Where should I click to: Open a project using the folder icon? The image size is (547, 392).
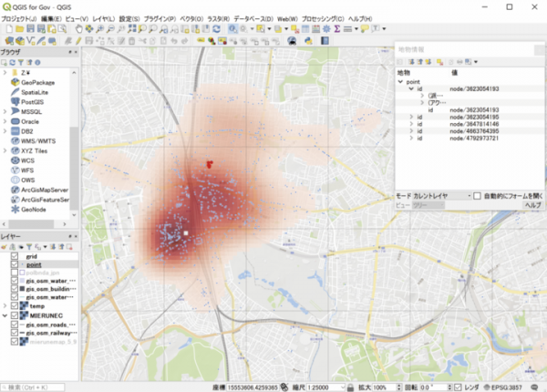20,29
